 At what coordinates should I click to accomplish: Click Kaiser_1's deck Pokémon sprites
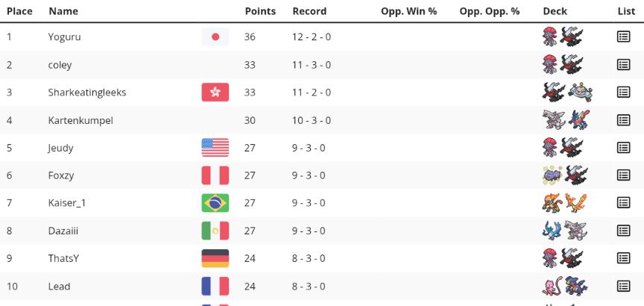(563, 203)
